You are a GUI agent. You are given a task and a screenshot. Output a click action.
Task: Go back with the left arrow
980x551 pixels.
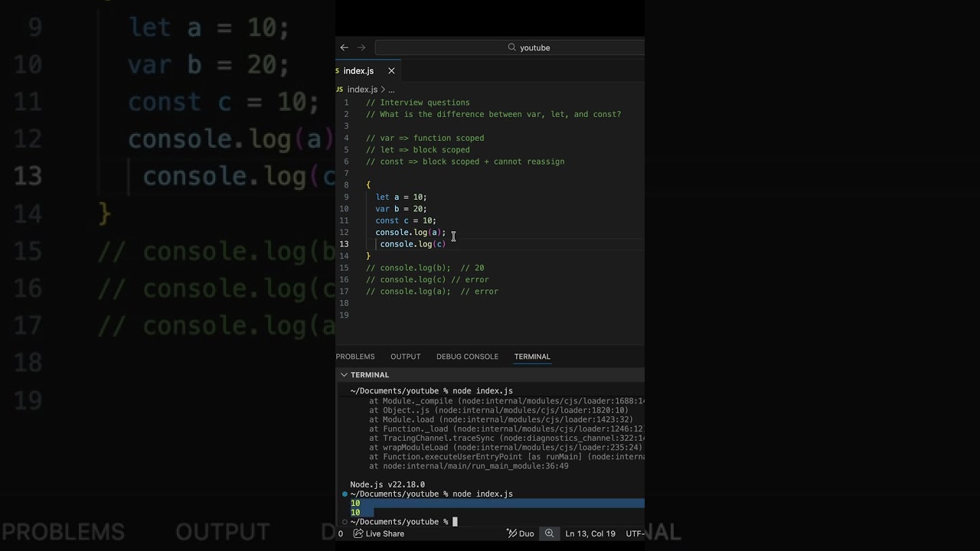click(344, 47)
